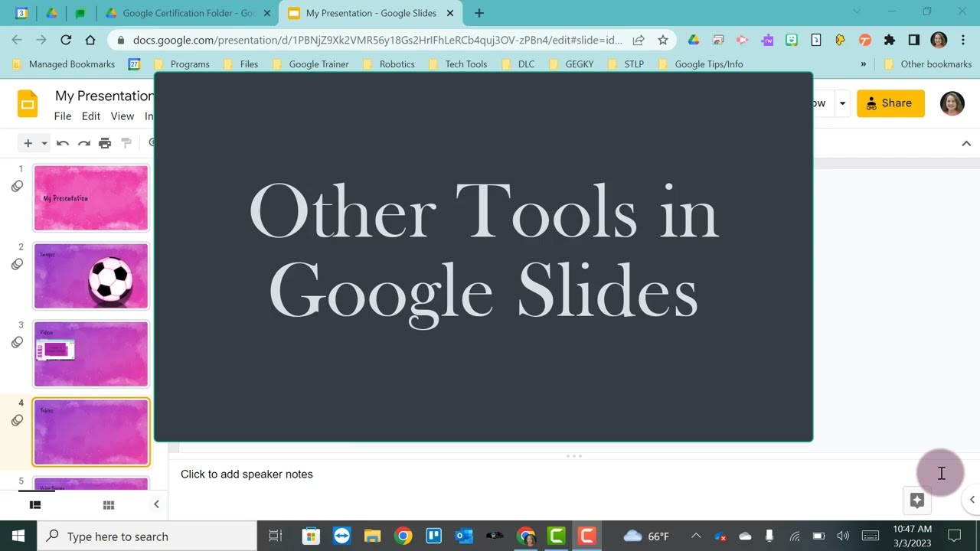The image size is (980, 551).
Task: Click the yellow Share button
Action: [890, 103]
